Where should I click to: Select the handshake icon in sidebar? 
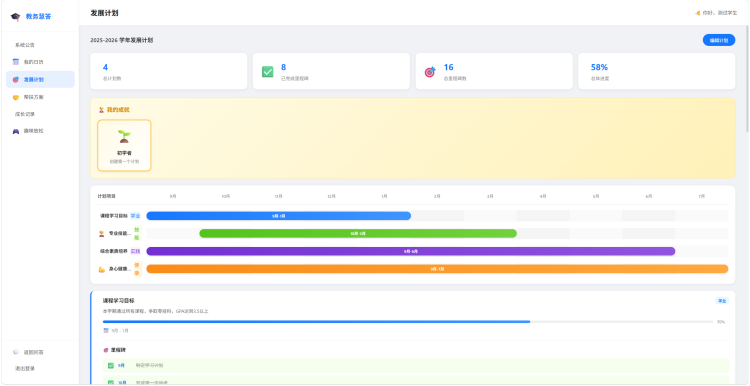coord(15,97)
